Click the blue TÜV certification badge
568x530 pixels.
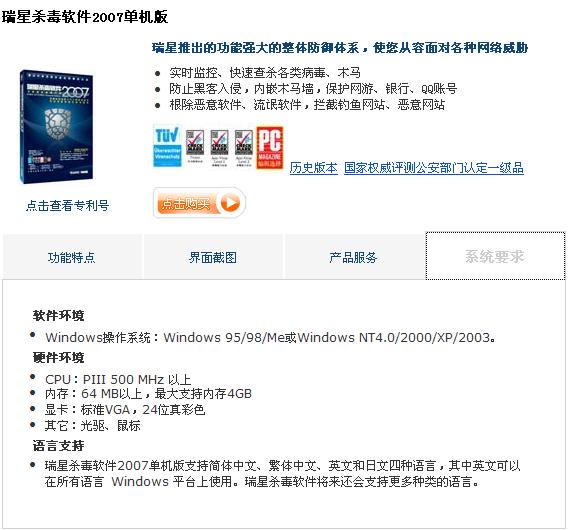(x=167, y=146)
